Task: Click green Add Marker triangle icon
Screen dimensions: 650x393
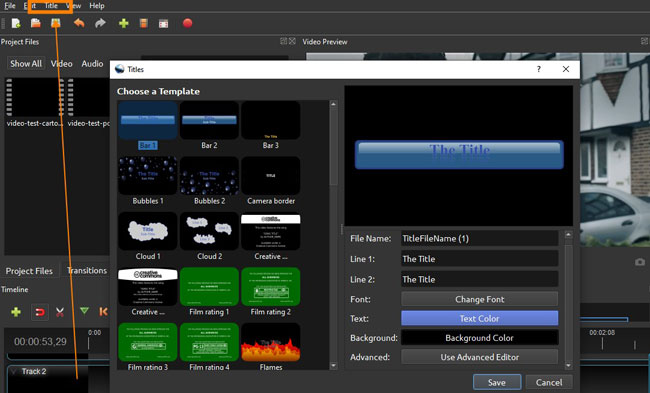Action: pyautogui.click(x=84, y=311)
